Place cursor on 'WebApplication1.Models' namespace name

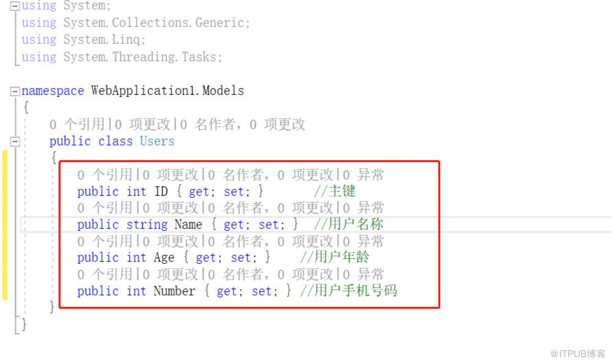168,91
